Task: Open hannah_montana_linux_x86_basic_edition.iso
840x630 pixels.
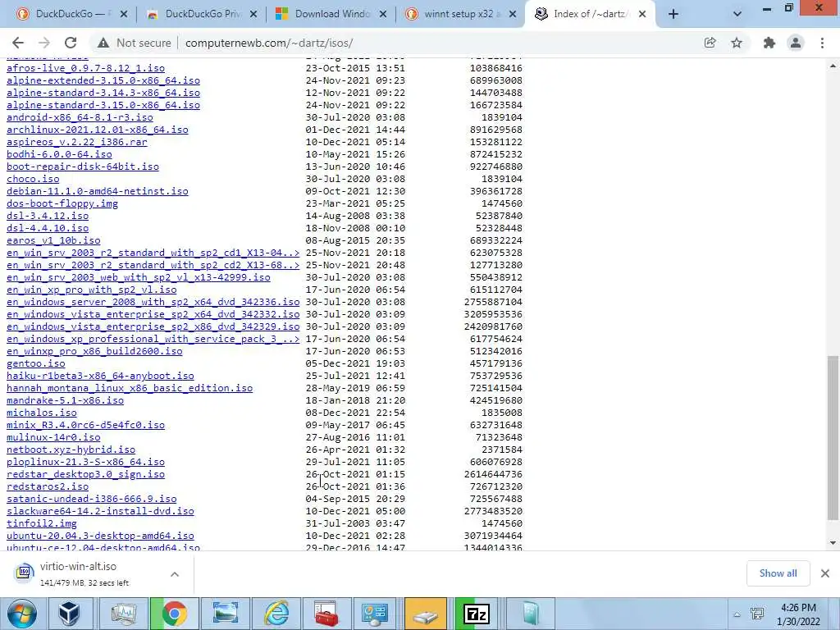Action: click(x=130, y=388)
